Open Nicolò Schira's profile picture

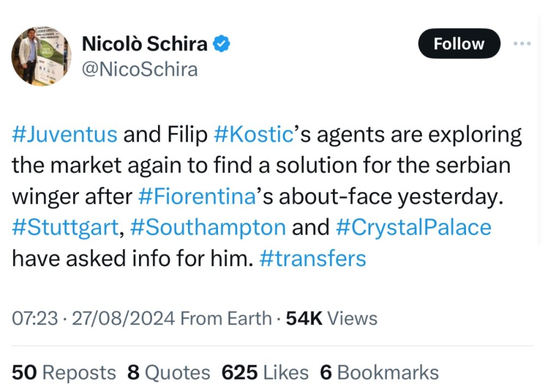point(41,57)
